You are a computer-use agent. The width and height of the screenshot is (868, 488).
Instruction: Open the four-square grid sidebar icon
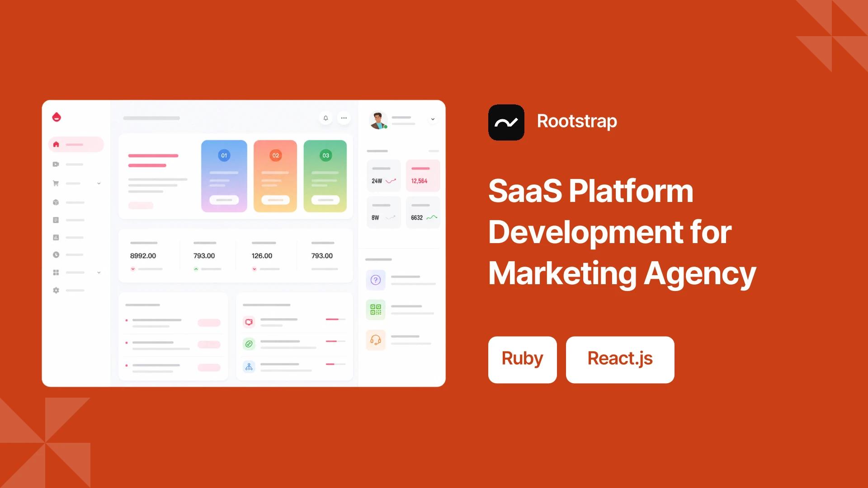56,272
